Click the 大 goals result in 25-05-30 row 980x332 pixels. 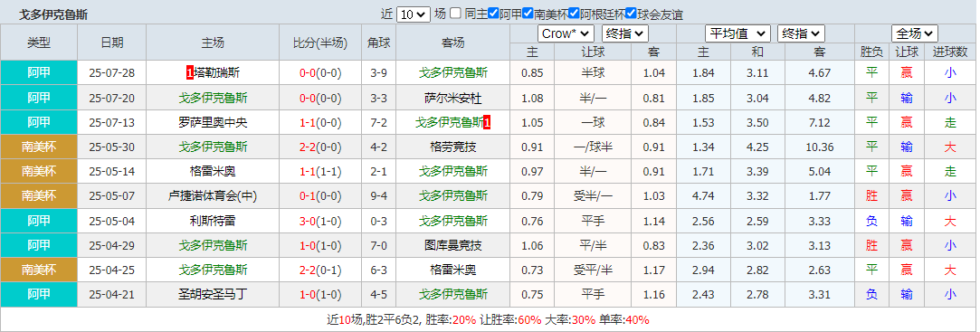click(950, 147)
